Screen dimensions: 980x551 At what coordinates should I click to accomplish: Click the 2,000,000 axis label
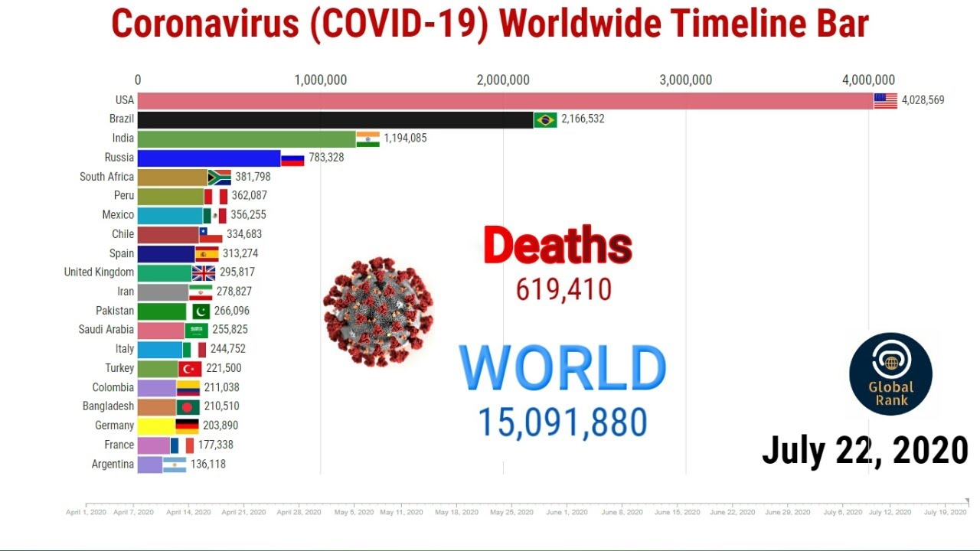(x=503, y=80)
